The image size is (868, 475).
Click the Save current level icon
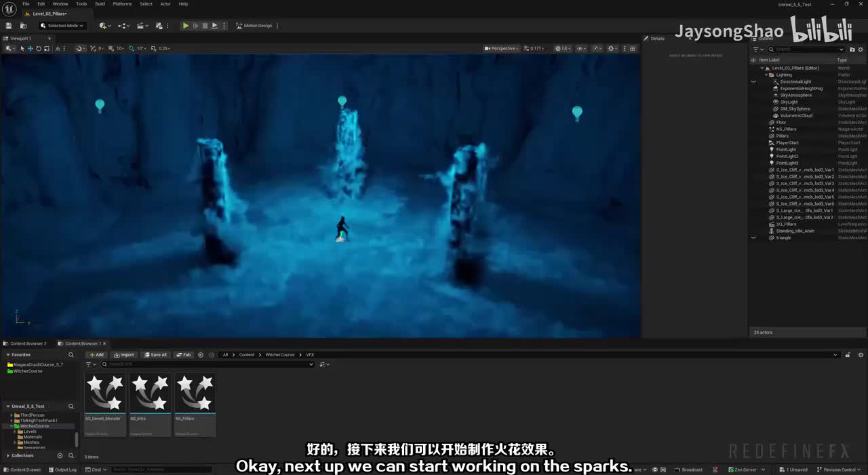(x=9, y=26)
